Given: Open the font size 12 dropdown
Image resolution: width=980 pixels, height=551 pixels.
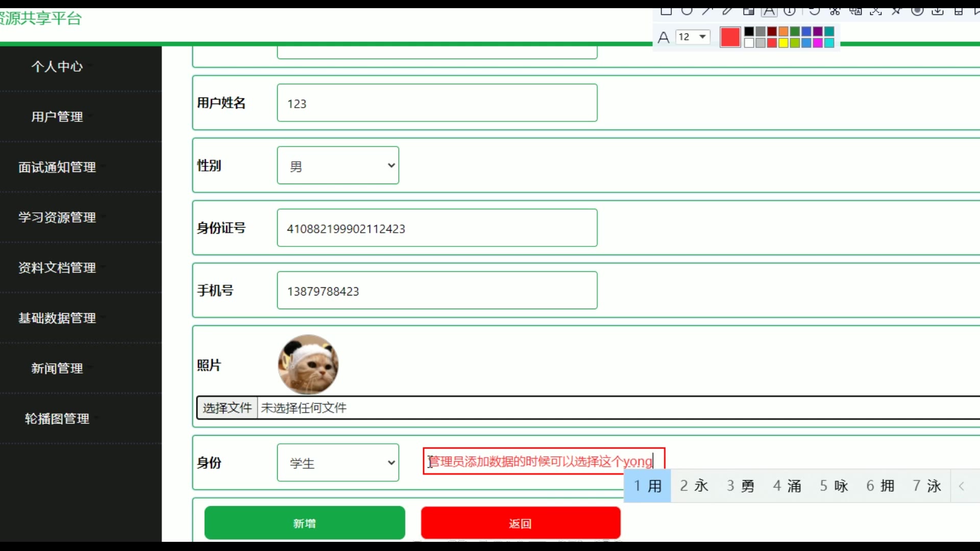Looking at the screenshot, I should click(x=693, y=37).
